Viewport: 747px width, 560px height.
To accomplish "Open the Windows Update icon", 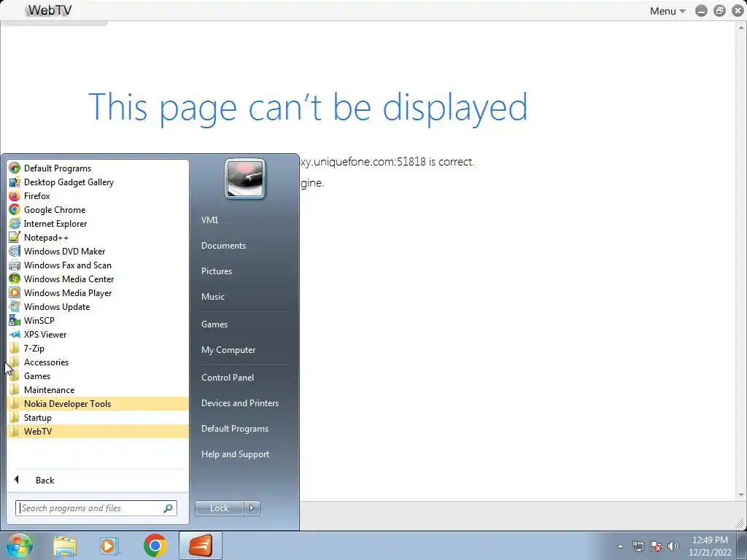I will (x=15, y=306).
